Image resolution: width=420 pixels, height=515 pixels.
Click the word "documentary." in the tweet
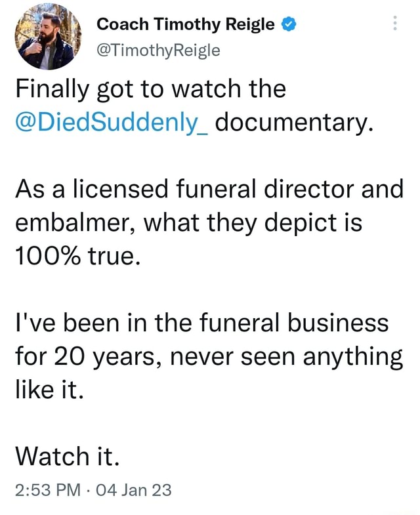(x=292, y=122)
